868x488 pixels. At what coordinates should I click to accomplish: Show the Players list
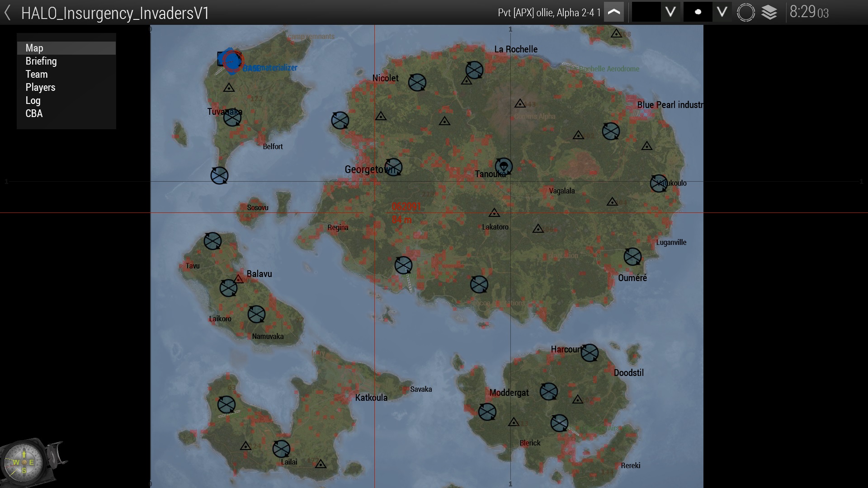(x=40, y=87)
